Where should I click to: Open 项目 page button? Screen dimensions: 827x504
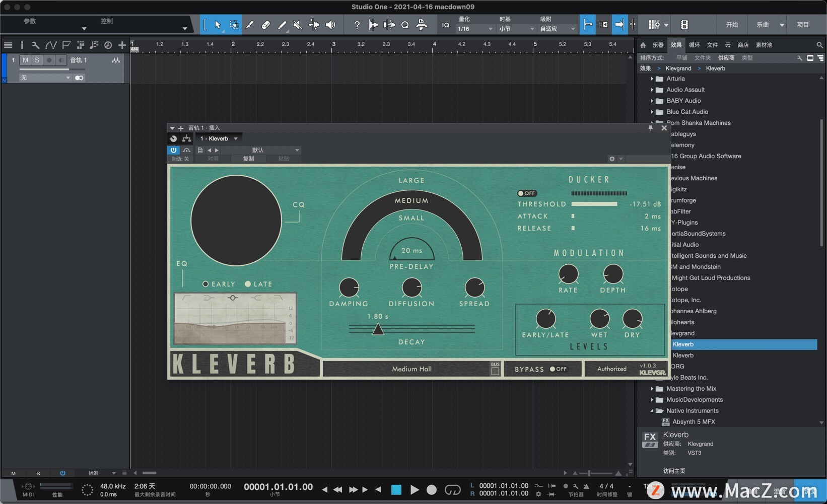click(803, 25)
